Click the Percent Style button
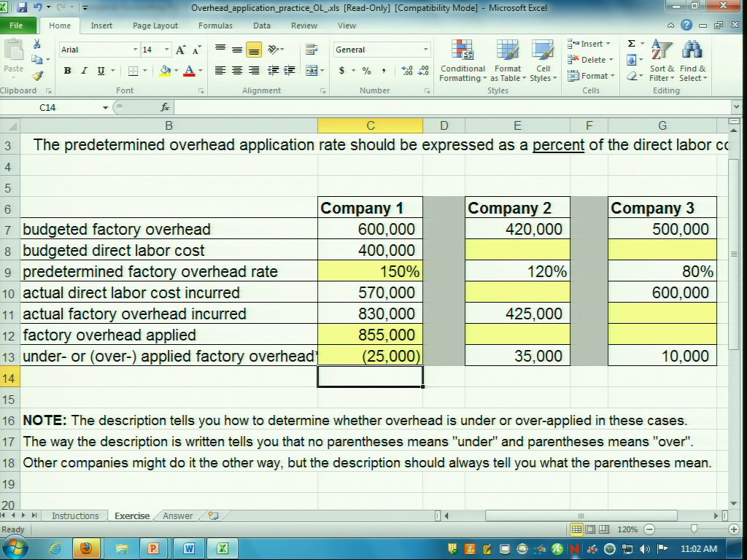The image size is (747, 560). [366, 71]
